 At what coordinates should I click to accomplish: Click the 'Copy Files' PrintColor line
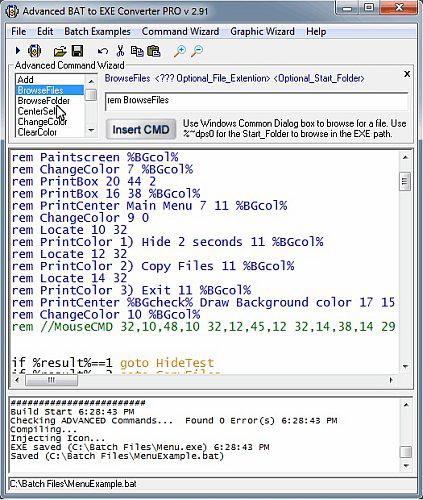pyautogui.click(x=153, y=266)
